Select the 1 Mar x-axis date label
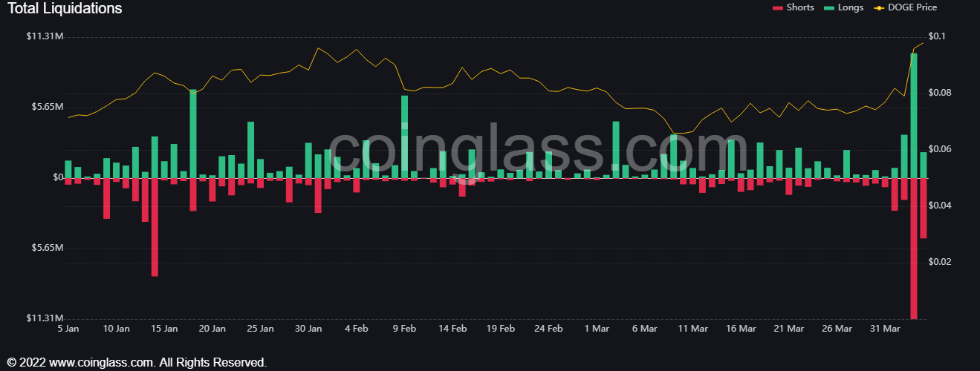 pos(597,328)
